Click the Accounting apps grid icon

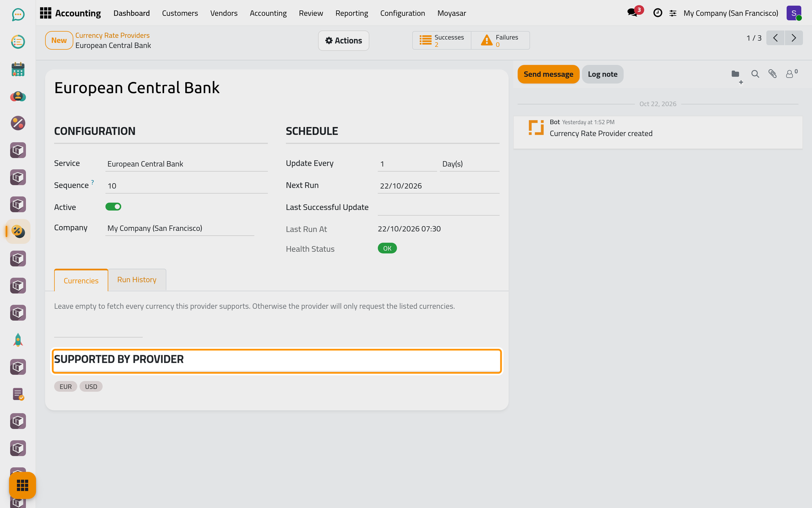point(45,13)
